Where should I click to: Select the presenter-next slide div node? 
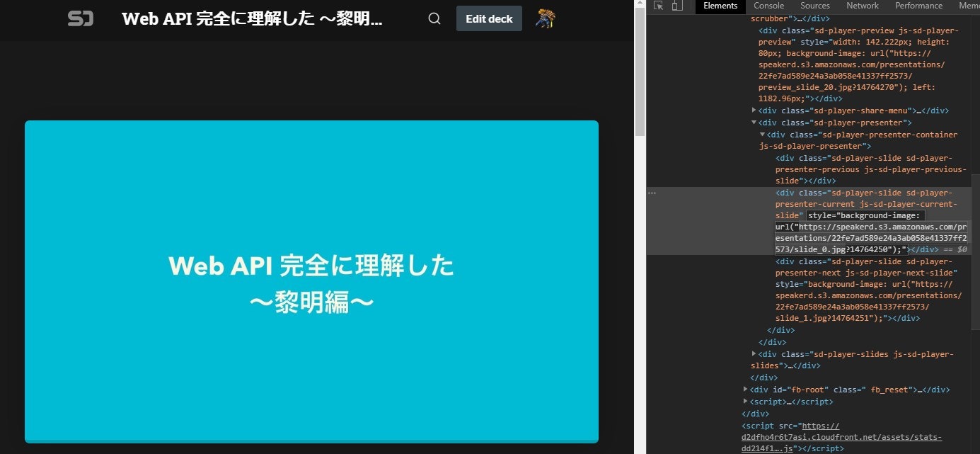coord(868,290)
